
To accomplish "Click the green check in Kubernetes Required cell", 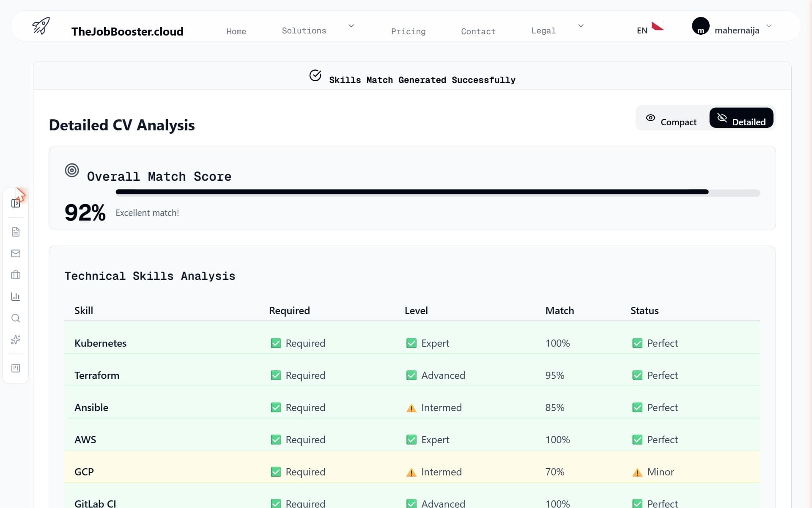I will (x=276, y=343).
